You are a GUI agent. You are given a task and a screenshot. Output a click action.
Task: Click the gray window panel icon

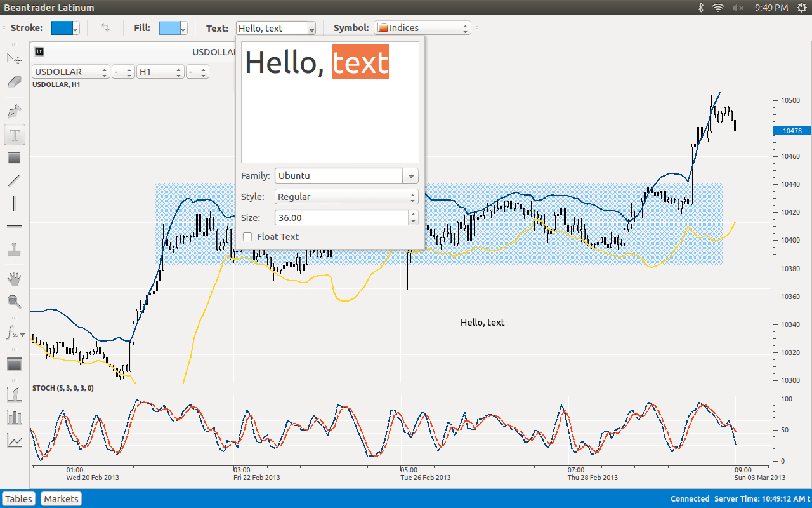15,364
